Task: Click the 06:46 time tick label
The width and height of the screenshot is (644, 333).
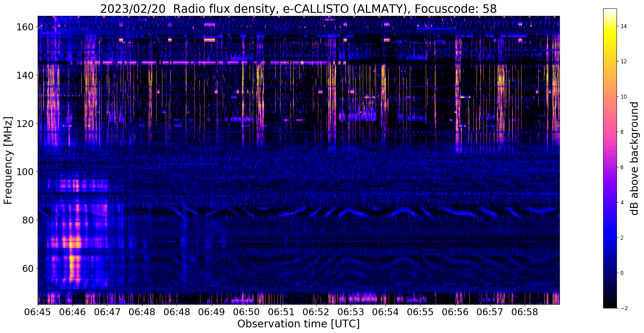Action: coord(73,312)
